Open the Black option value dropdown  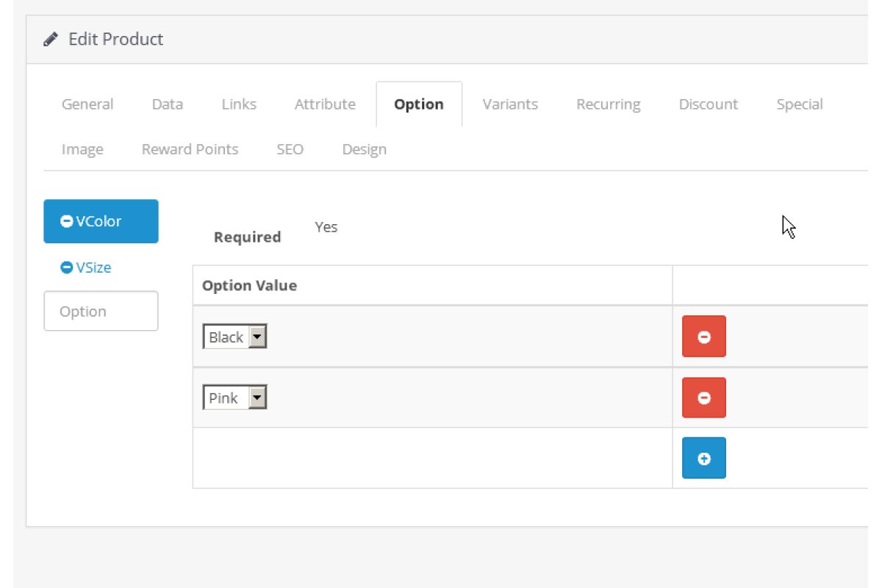click(x=234, y=337)
